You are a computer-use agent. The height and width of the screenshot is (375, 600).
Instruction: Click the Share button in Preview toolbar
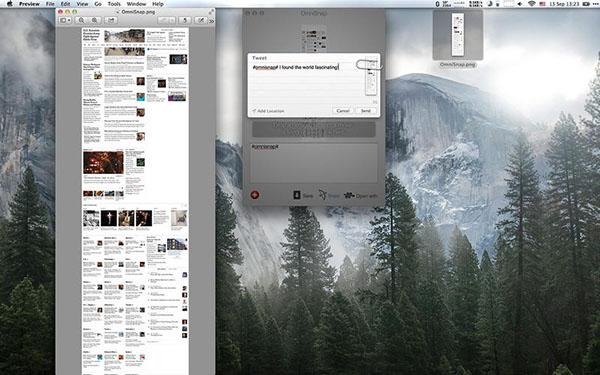click(111, 20)
